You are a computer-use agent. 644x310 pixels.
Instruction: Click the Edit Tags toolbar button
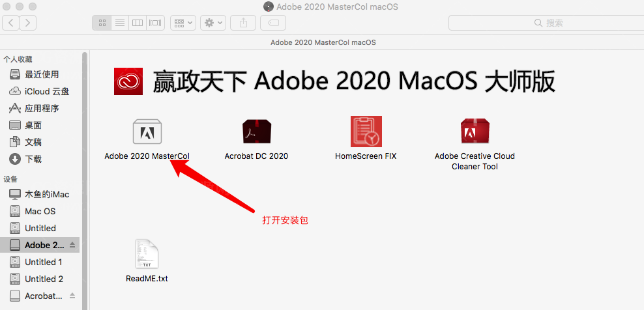(x=274, y=23)
